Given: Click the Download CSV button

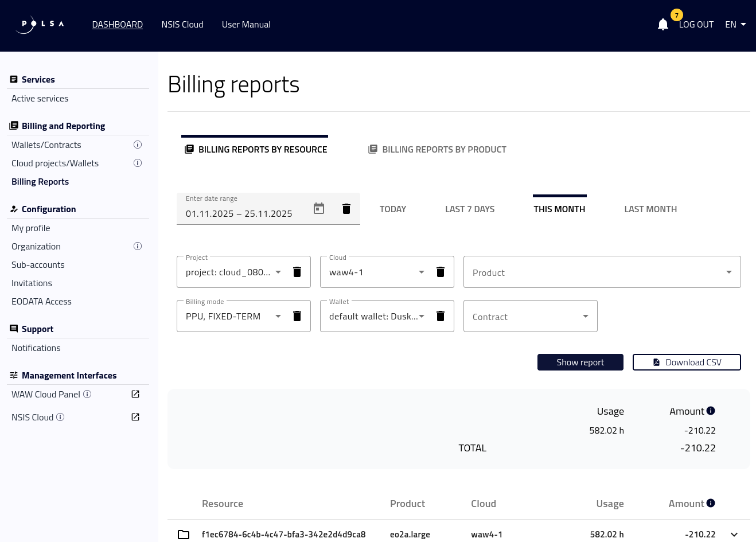Looking at the screenshot, I should [x=687, y=362].
